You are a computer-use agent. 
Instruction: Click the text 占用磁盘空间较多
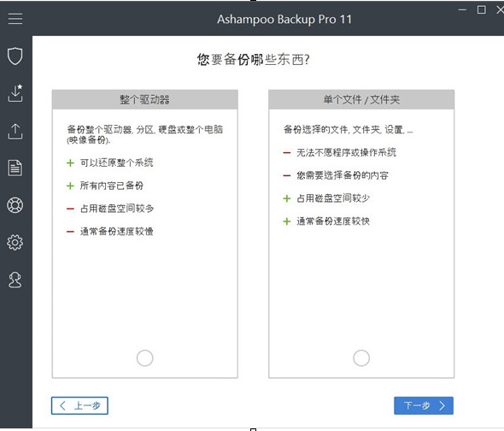click(x=117, y=209)
